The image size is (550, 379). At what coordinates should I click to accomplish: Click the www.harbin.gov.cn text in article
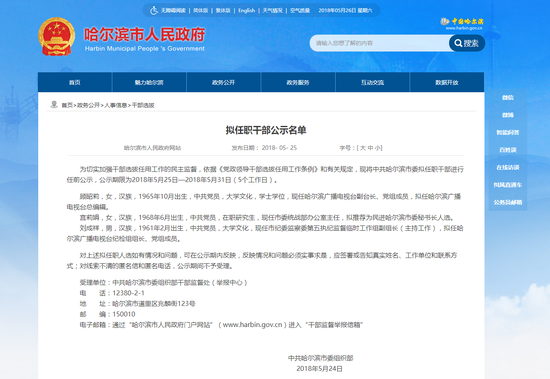click(x=253, y=325)
